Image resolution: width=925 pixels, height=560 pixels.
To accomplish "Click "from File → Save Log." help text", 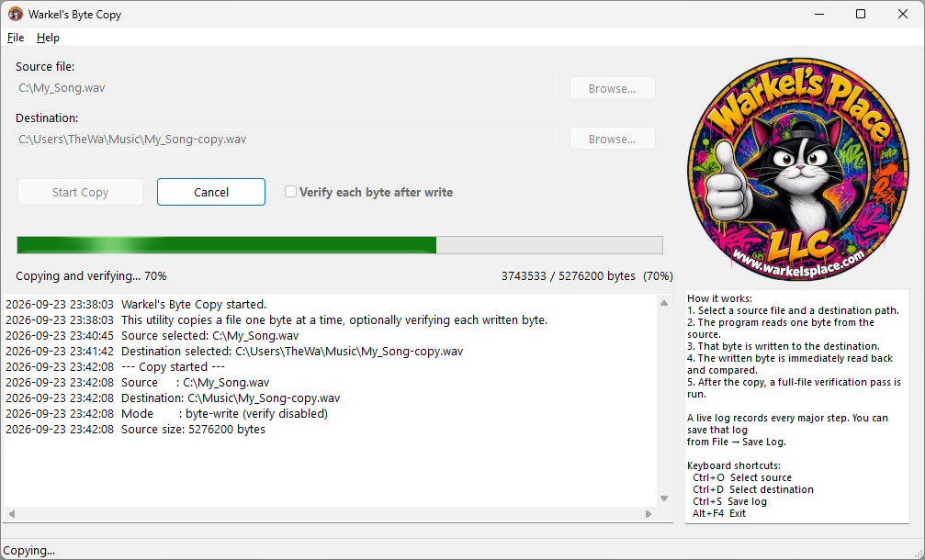I will pyautogui.click(x=737, y=442).
